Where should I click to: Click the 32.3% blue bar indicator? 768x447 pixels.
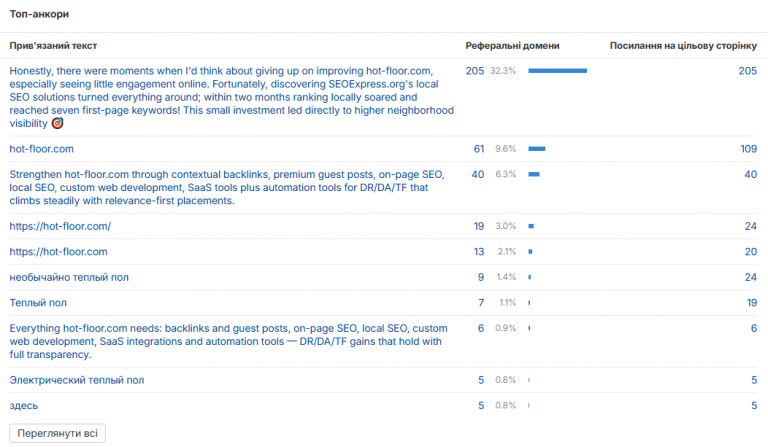(x=557, y=71)
